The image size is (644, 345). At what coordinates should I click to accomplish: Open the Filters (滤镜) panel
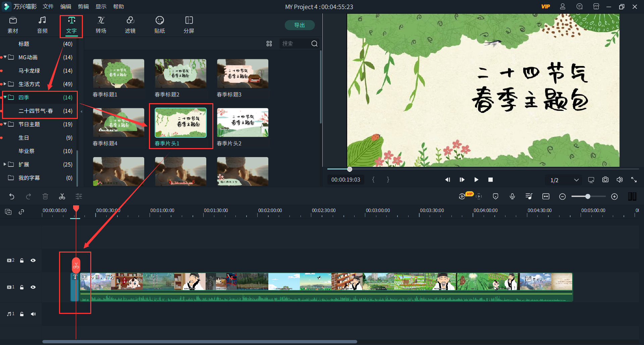click(130, 25)
